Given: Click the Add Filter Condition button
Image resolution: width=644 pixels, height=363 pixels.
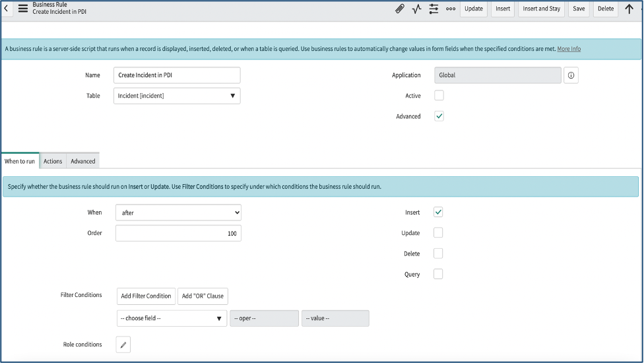Looking at the screenshot, I should point(146,296).
